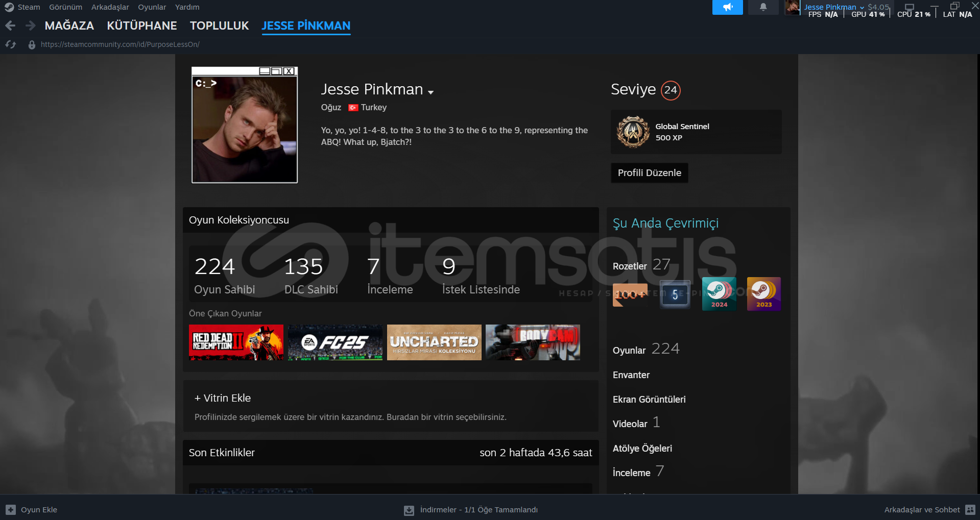
Task: Click the Turkey flag icon
Action: coord(353,108)
